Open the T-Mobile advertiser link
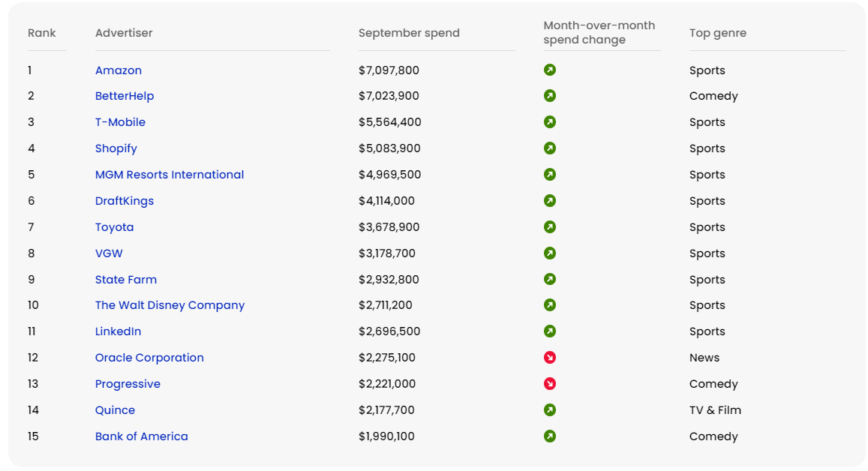 120,122
